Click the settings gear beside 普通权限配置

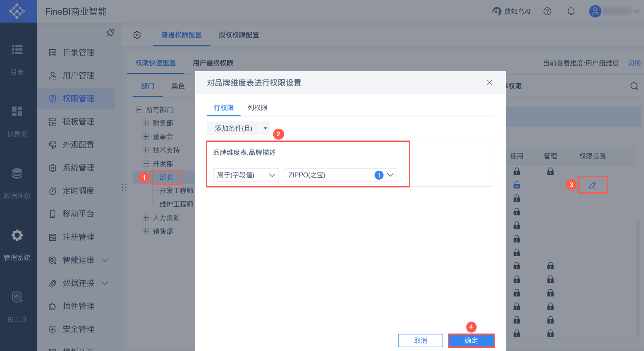(x=137, y=35)
